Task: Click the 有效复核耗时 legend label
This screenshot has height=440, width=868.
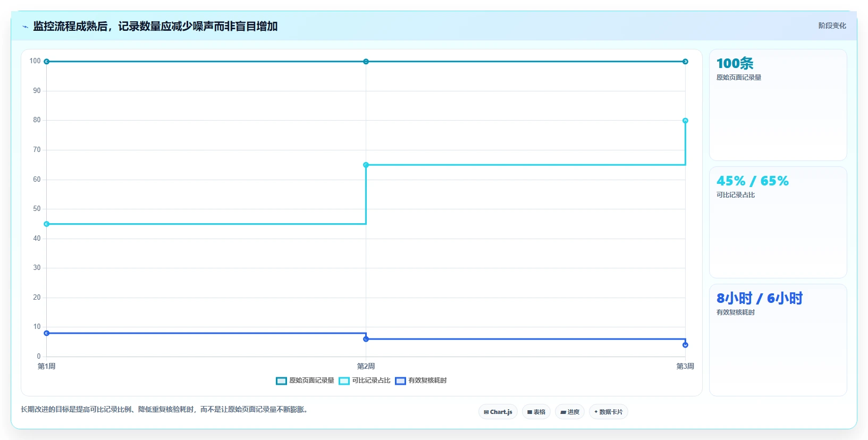Action: 427,380
